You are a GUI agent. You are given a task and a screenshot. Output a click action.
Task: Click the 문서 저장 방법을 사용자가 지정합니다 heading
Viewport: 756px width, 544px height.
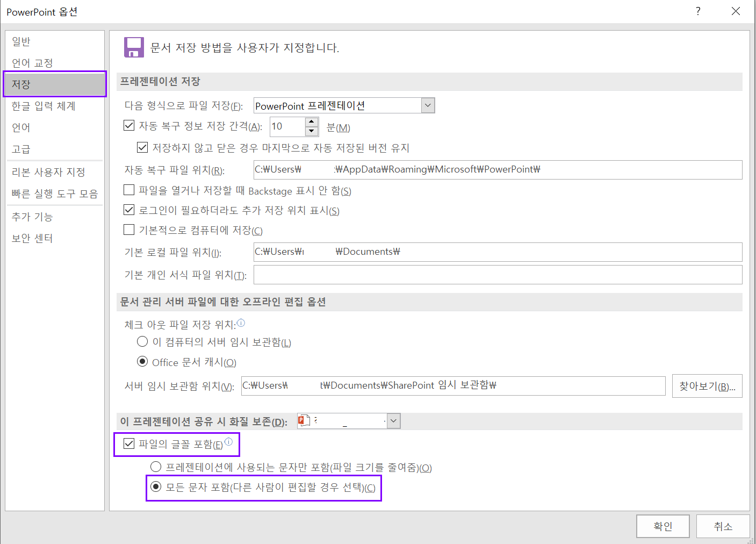pos(244,47)
